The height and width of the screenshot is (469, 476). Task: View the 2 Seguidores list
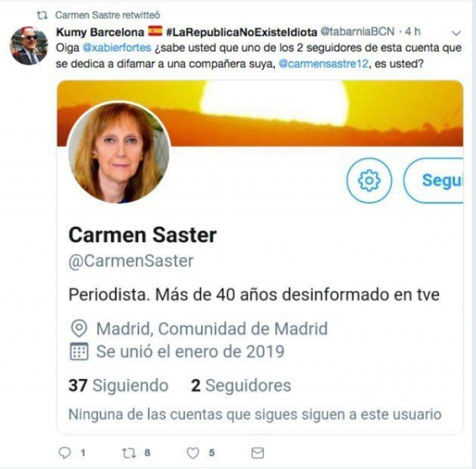point(241,385)
